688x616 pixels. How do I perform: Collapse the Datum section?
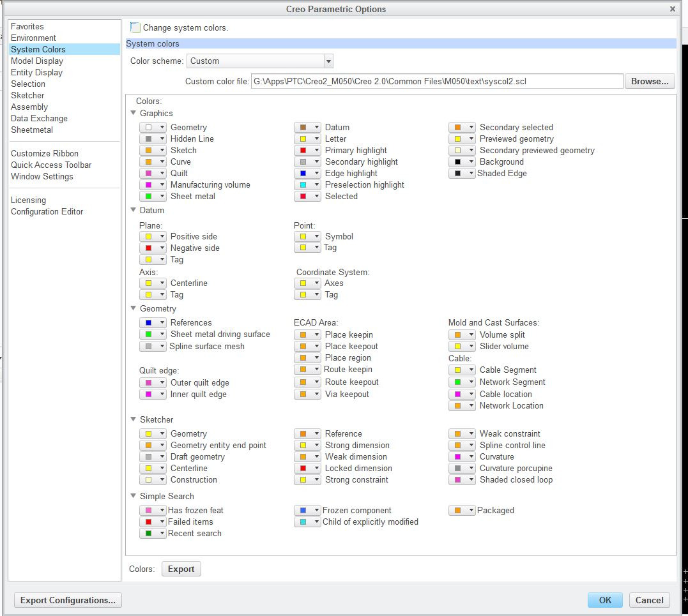134,210
